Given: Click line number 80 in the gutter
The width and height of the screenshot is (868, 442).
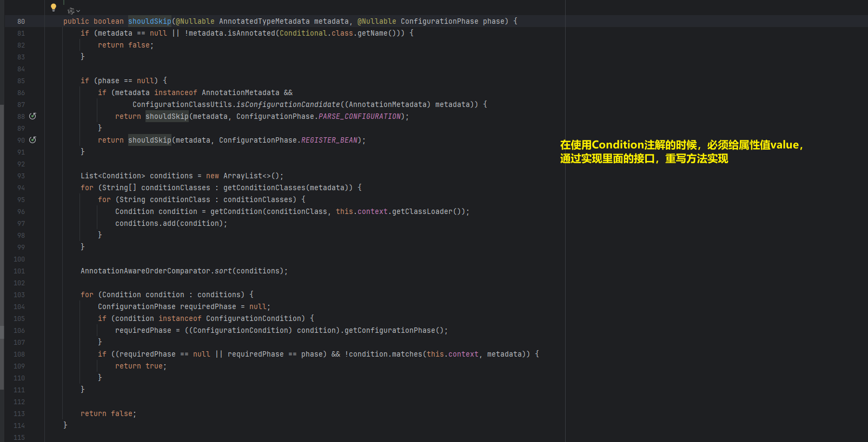Looking at the screenshot, I should (x=21, y=21).
